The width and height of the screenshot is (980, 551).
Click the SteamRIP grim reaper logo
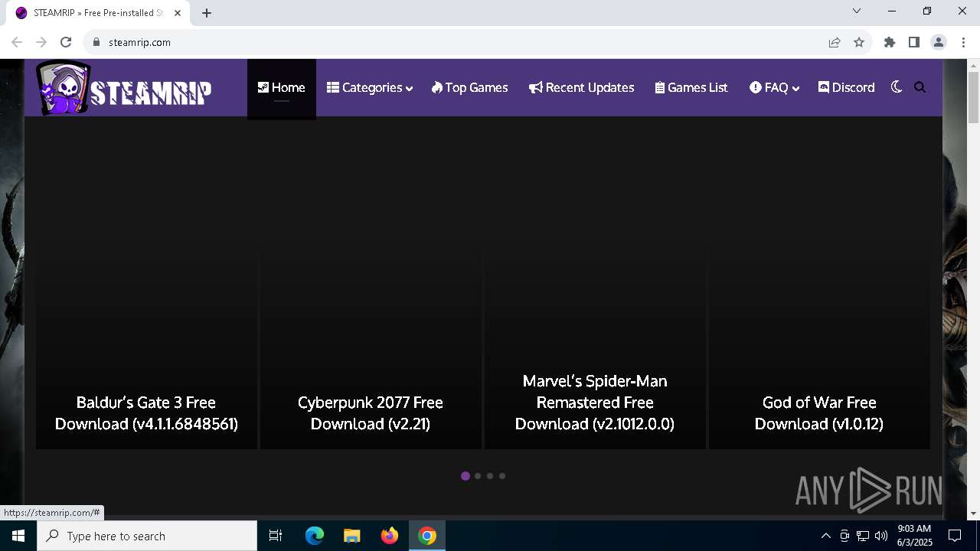(x=64, y=88)
